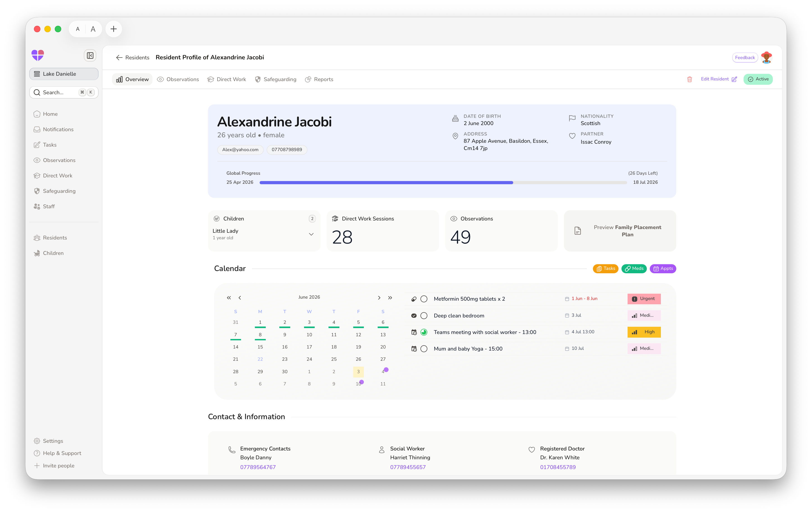Image resolution: width=812 pixels, height=513 pixels.
Task: Tick the Deep clean bedroom task circle
Action: coord(424,316)
